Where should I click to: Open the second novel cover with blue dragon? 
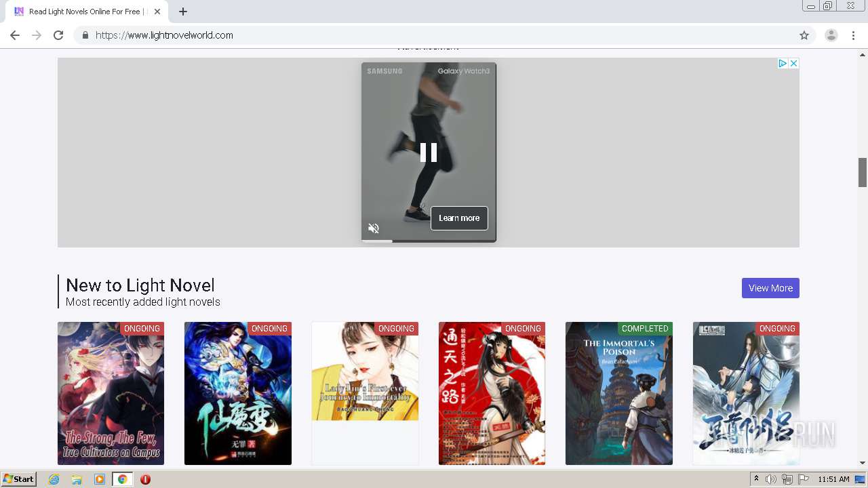[x=238, y=393]
